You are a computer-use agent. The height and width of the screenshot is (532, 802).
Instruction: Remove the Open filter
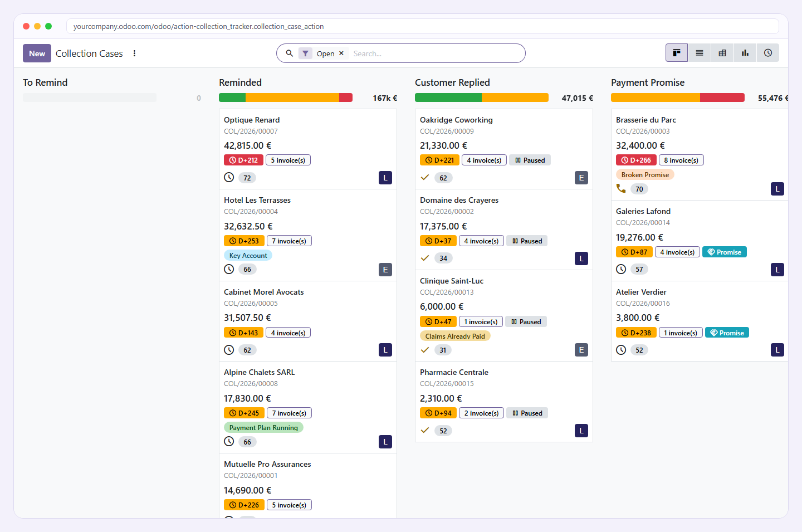341,53
